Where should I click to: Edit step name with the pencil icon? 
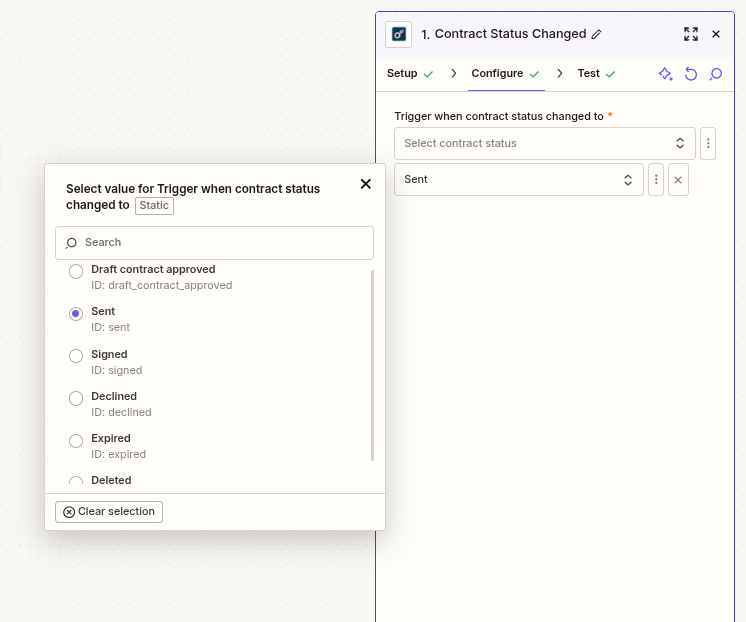click(596, 34)
